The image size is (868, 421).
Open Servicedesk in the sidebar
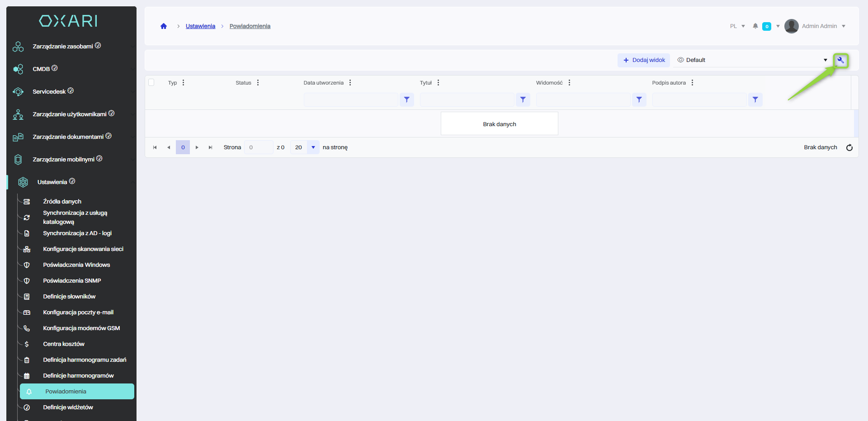click(x=49, y=92)
